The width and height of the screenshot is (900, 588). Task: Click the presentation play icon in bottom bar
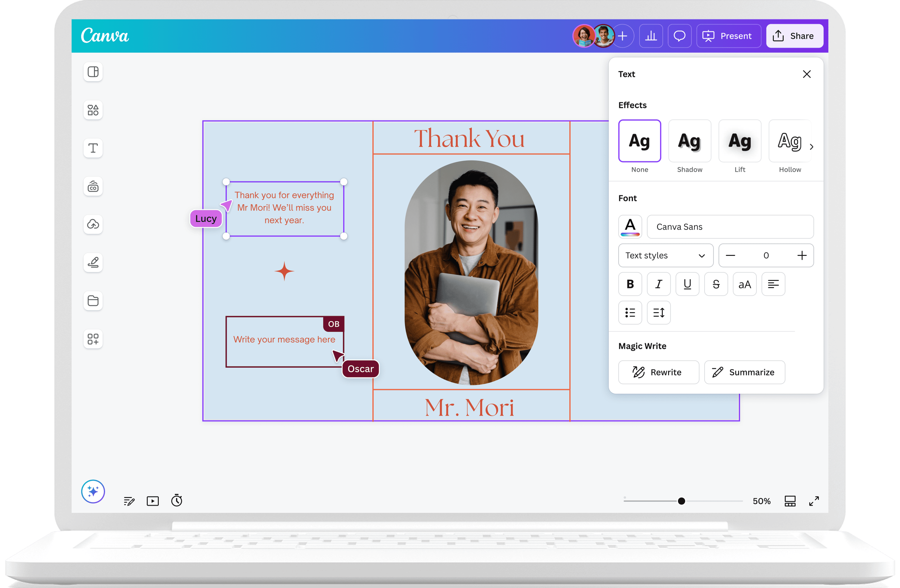[153, 501]
